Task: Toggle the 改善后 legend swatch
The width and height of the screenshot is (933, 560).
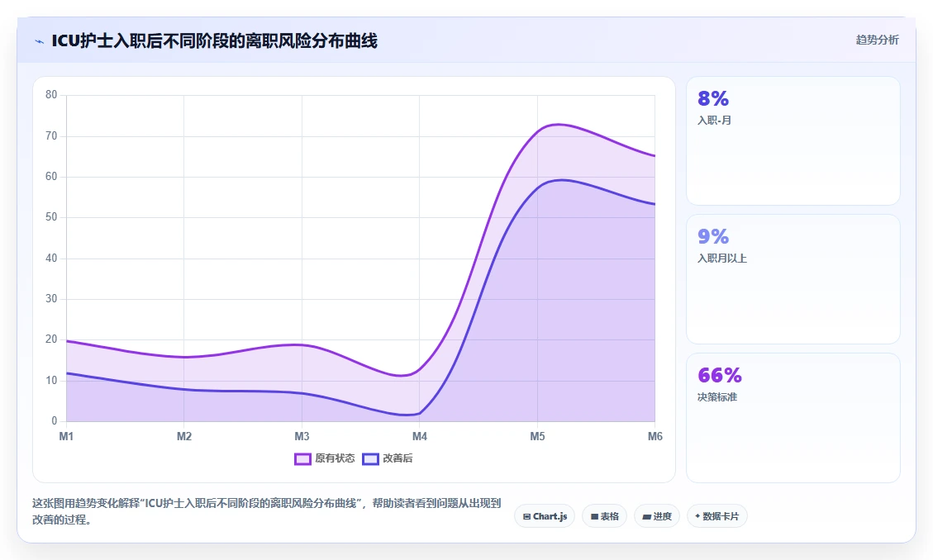Action: tap(370, 459)
